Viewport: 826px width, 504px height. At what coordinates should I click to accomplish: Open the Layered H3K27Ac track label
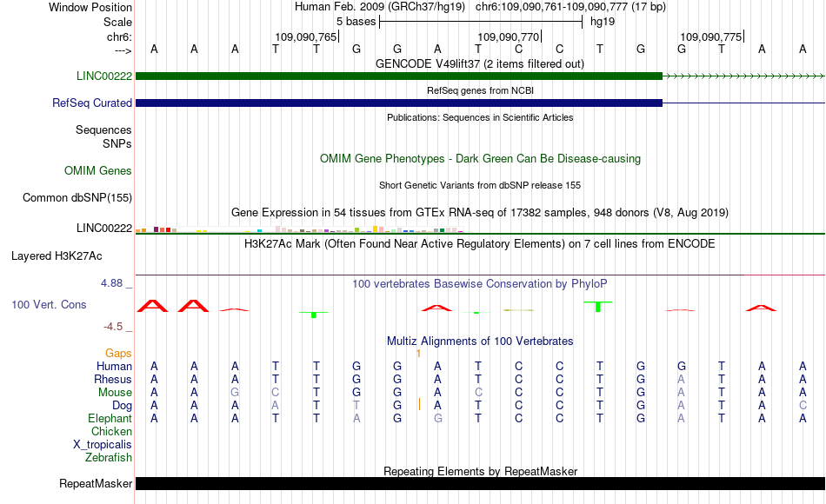[57, 256]
